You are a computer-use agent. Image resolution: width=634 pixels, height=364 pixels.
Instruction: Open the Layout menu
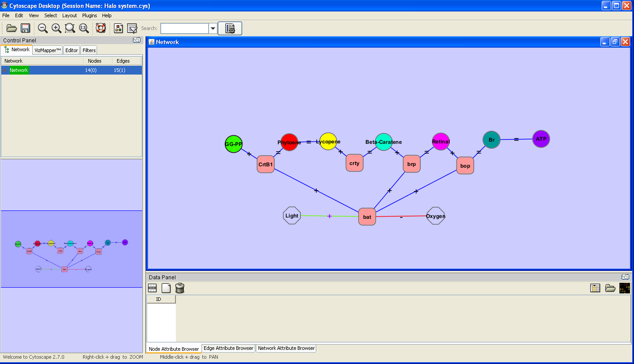(x=69, y=15)
